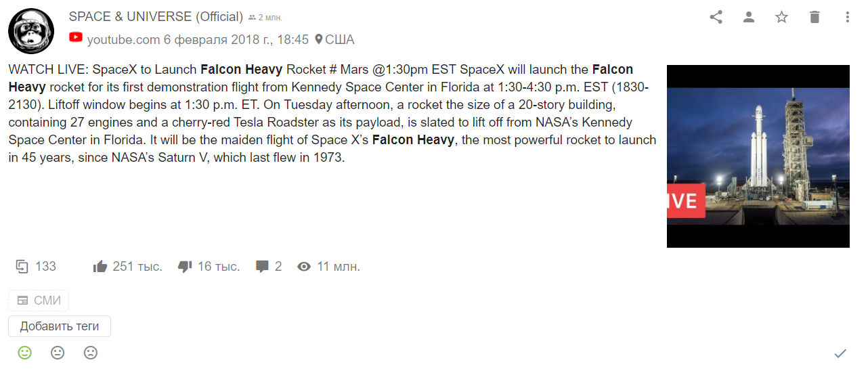Click the checkmark to mark processed
Viewport: 868px width, 375px height.
click(840, 353)
